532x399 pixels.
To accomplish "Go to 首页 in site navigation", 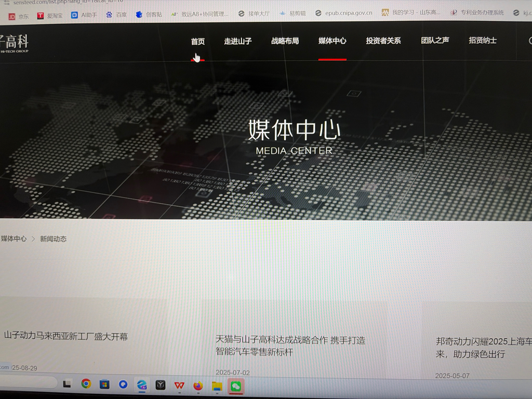I will pos(198,42).
